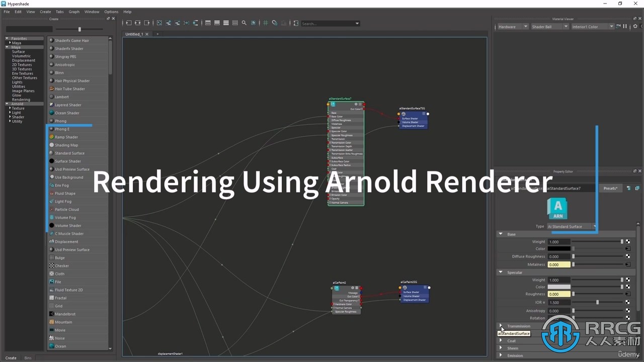This screenshot has width=644, height=362.
Task: Click the black Base Color swatch
Action: click(559, 249)
